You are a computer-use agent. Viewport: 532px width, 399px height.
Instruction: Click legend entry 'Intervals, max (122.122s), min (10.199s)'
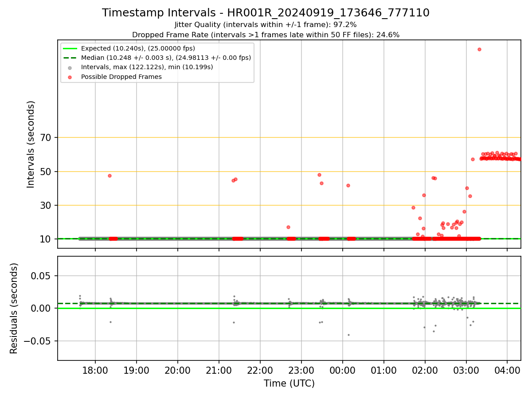147,67
